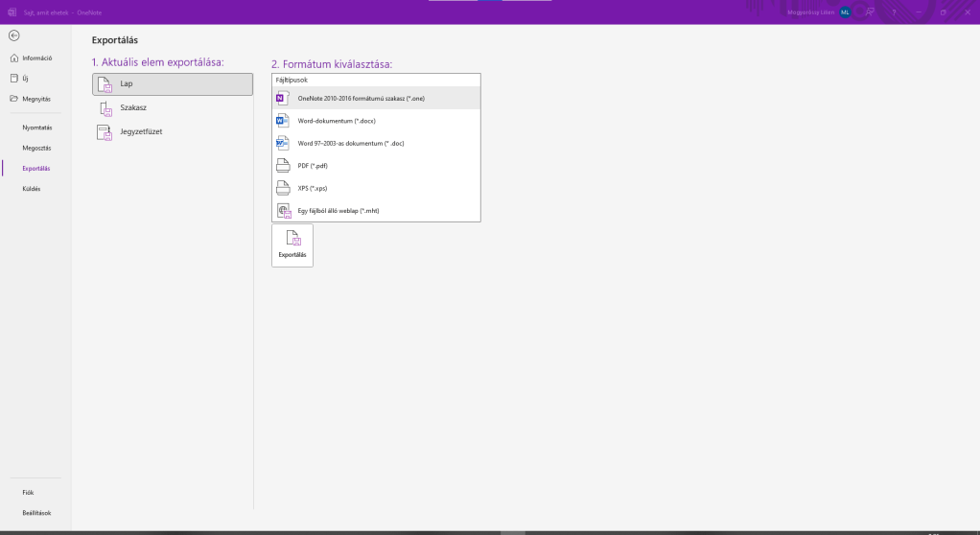Screen dimensions: 980x535
Task: Open the Megnyitás section
Action: coord(36,99)
